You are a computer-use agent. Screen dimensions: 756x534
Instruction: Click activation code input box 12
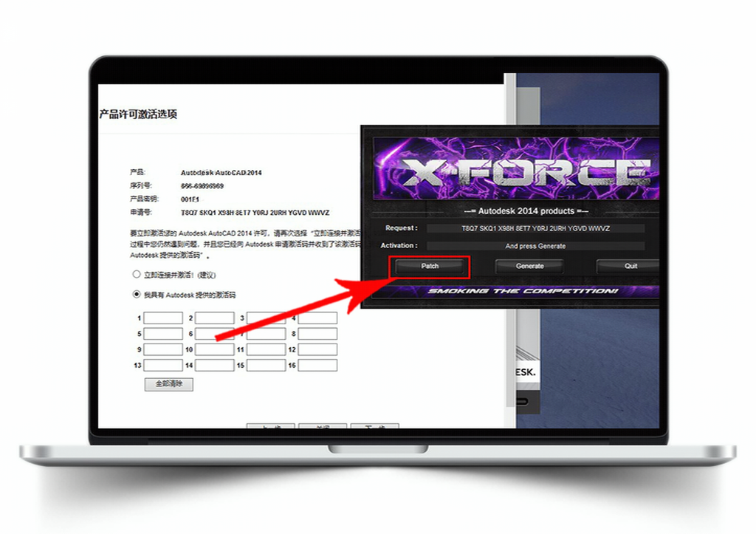317,349
